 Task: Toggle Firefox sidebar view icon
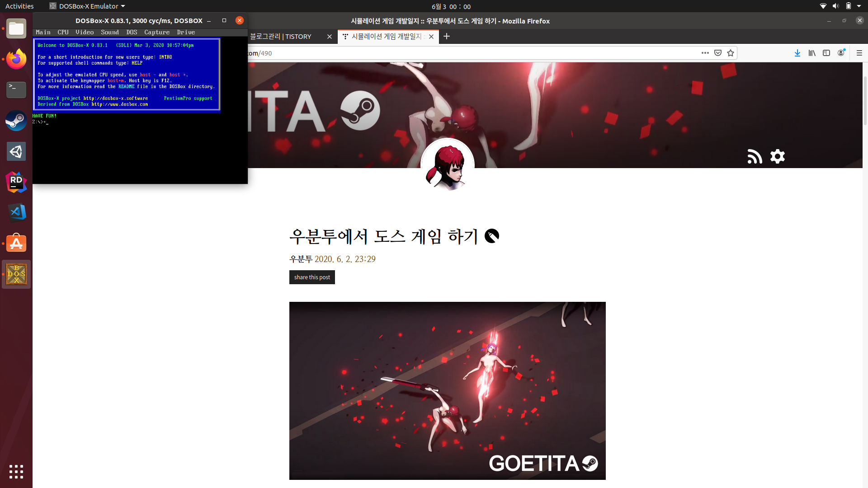(x=826, y=53)
